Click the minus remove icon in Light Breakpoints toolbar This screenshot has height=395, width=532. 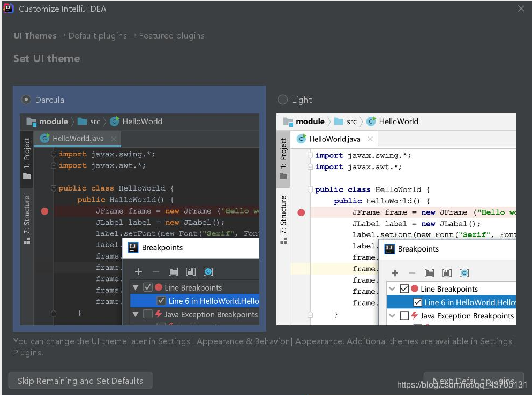[412, 273]
